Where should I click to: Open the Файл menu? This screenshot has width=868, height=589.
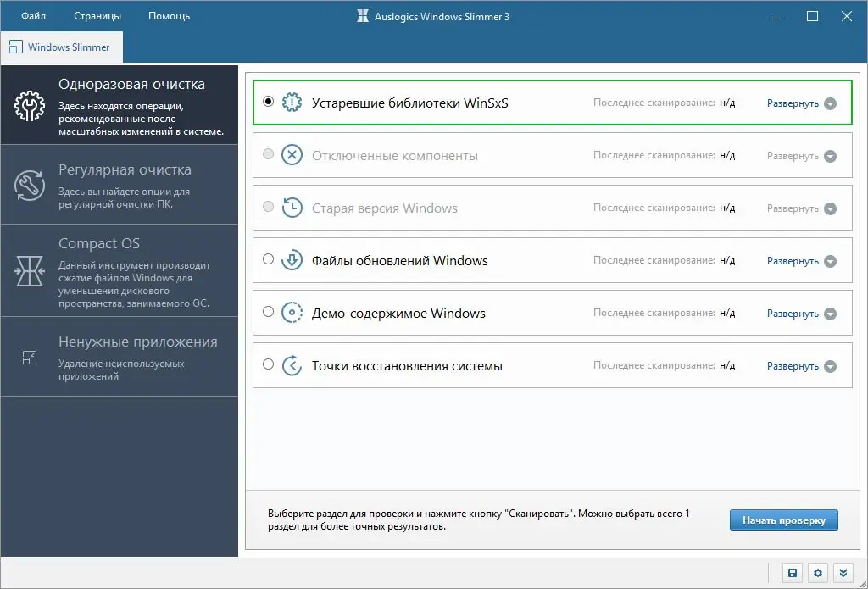31,15
